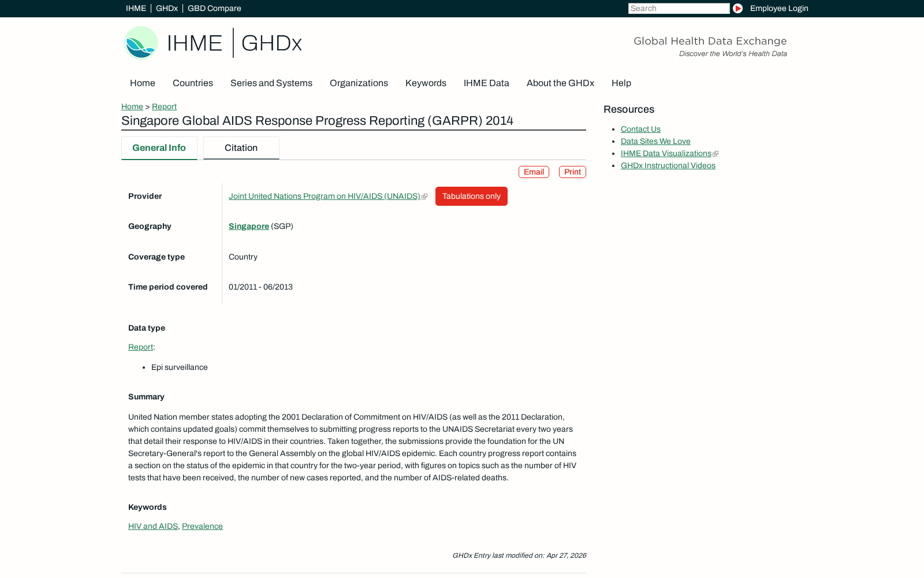The width and height of the screenshot is (924, 578).
Task: Open Organizations menu item
Action: pos(359,83)
